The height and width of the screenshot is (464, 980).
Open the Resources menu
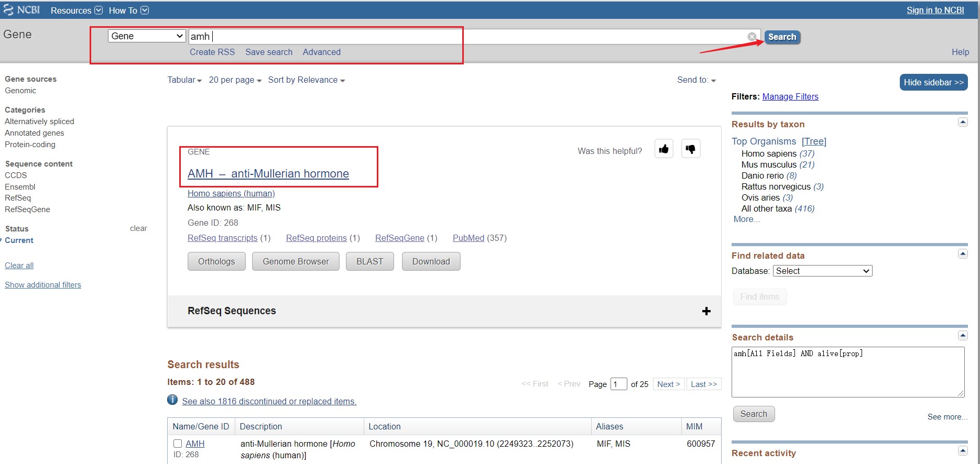tap(77, 10)
